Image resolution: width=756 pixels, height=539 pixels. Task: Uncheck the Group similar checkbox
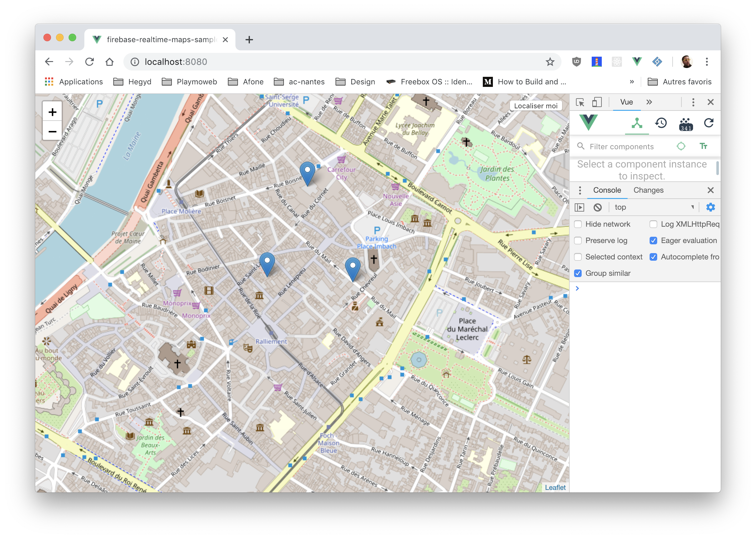click(578, 274)
